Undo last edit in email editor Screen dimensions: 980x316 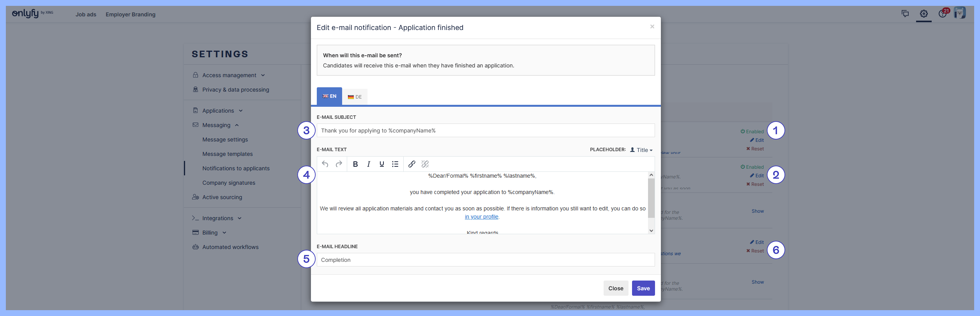tap(325, 164)
